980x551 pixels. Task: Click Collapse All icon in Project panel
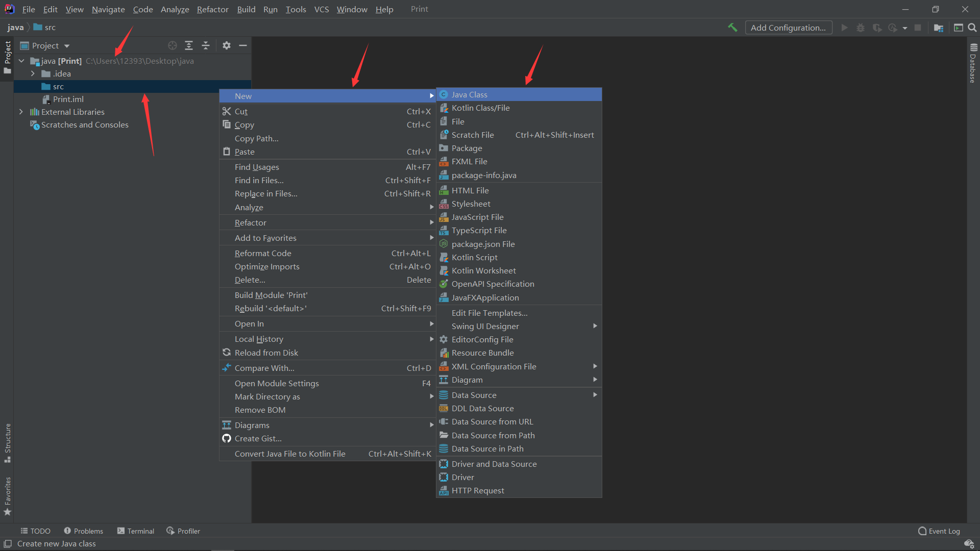point(206,45)
